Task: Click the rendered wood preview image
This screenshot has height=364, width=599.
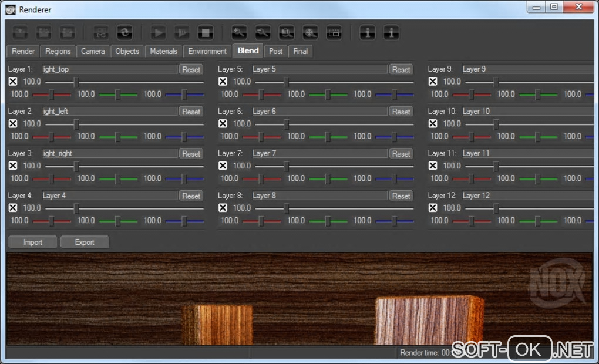Action: [299, 299]
